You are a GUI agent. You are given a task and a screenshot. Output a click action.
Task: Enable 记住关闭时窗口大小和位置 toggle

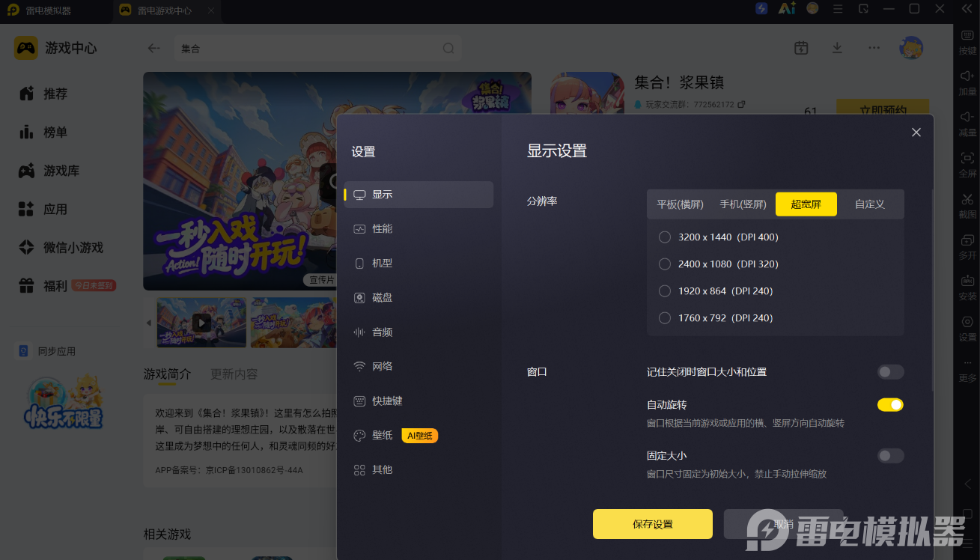pyautogui.click(x=891, y=372)
